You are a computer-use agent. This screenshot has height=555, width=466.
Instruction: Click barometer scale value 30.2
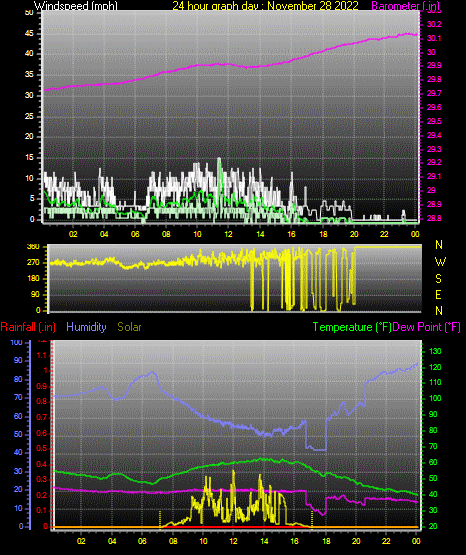click(434, 24)
